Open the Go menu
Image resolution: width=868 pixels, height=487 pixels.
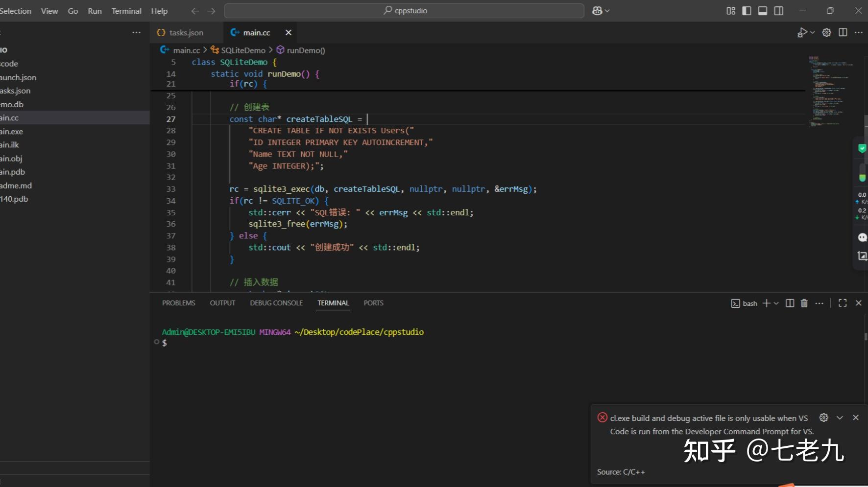click(x=73, y=11)
